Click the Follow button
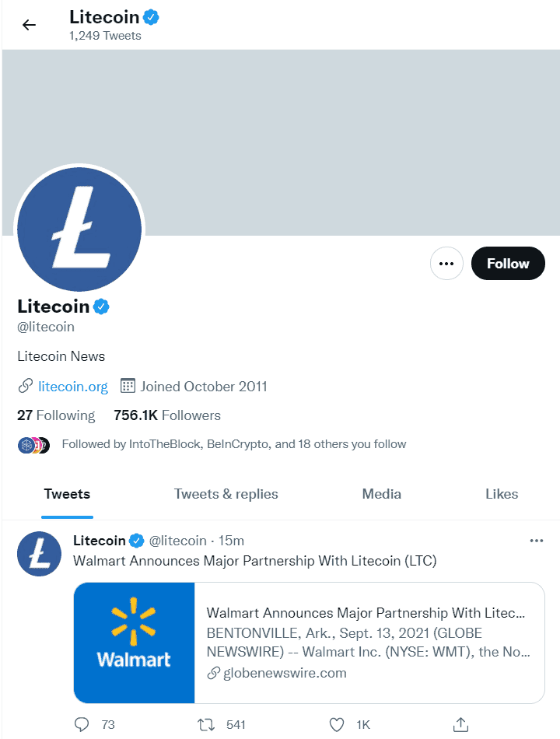The width and height of the screenshot is (560, 739). [508, 264]
